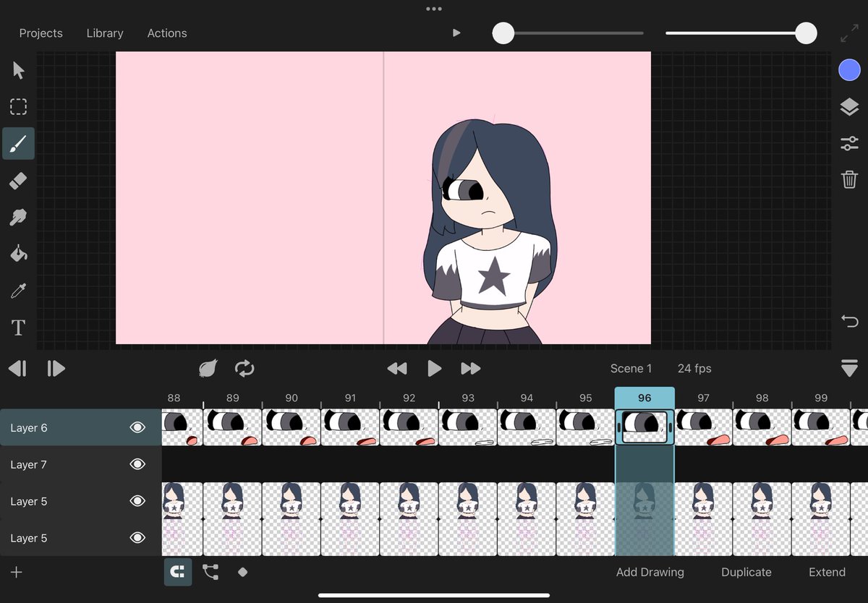The height and width of the screenshot is (603, 868).
Task: Click the trash delete icon
Action: point(849,179)
